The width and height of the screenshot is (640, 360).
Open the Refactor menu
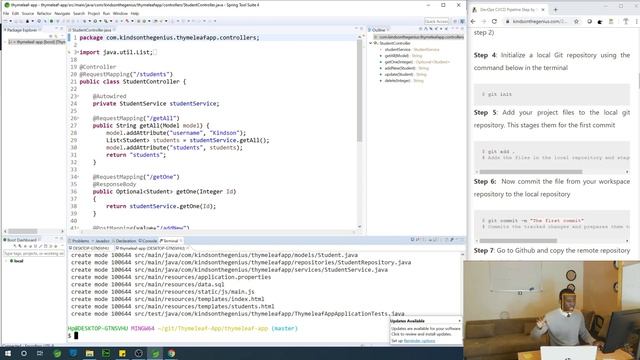(x=44, y=13)
